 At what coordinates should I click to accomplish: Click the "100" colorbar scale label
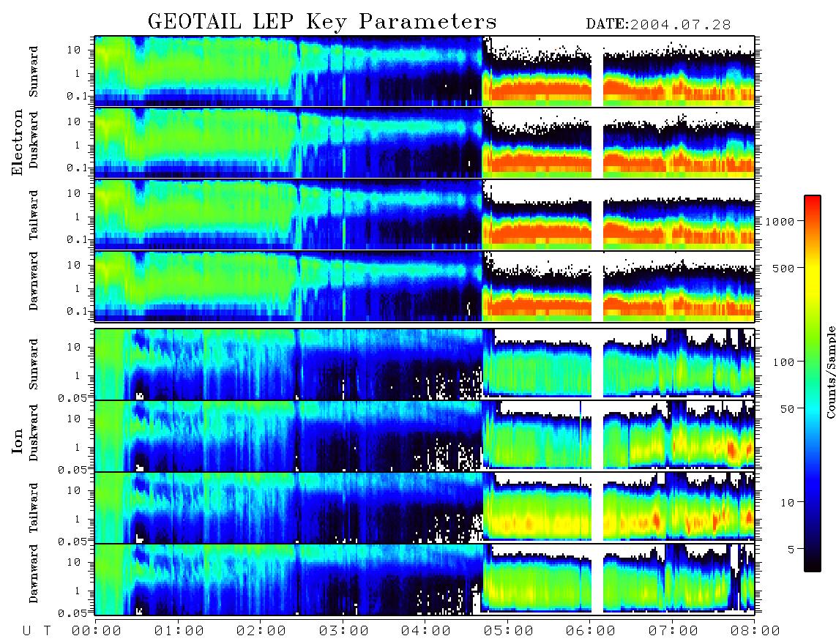(x=783, y=362)
